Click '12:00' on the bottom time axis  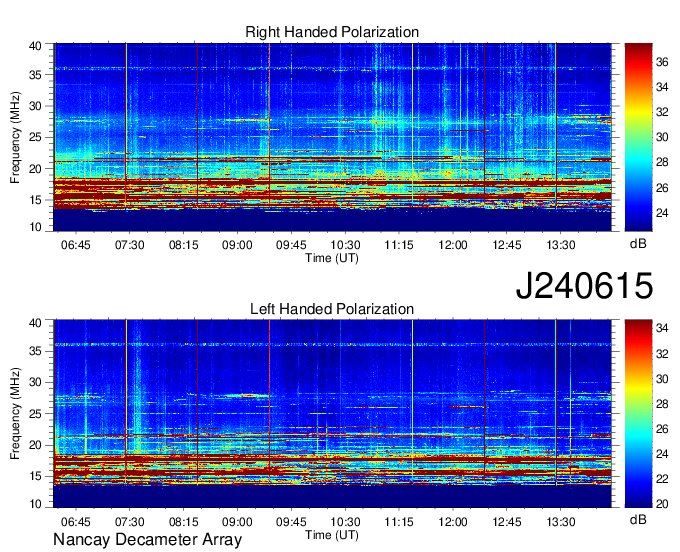pos(453,522)
